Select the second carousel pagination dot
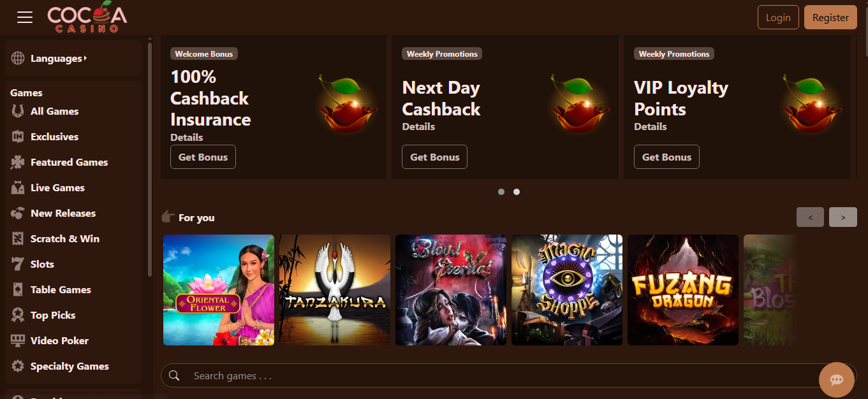 (517, 191)
